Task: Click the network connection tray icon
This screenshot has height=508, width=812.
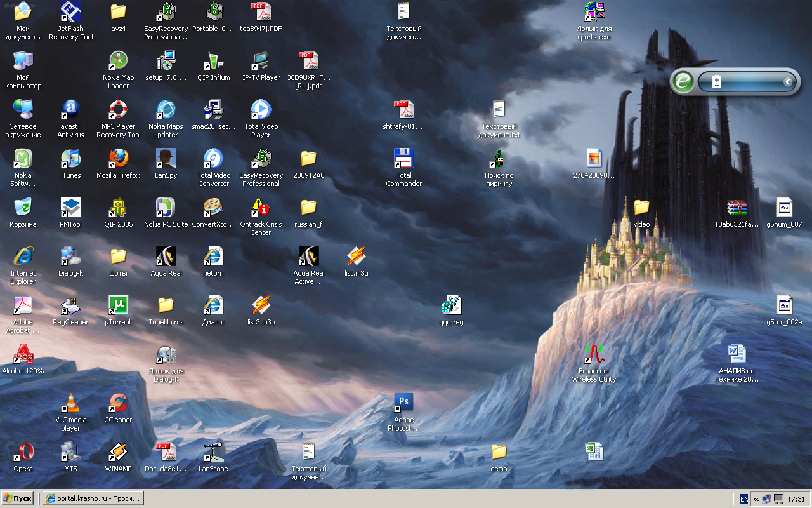Action: click(x=767, y=499)
